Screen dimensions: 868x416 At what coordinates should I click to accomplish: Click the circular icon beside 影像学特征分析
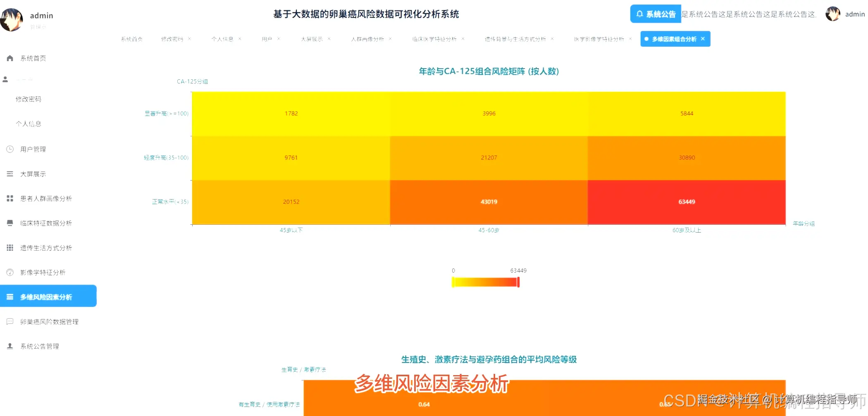(x=10, y=272)
